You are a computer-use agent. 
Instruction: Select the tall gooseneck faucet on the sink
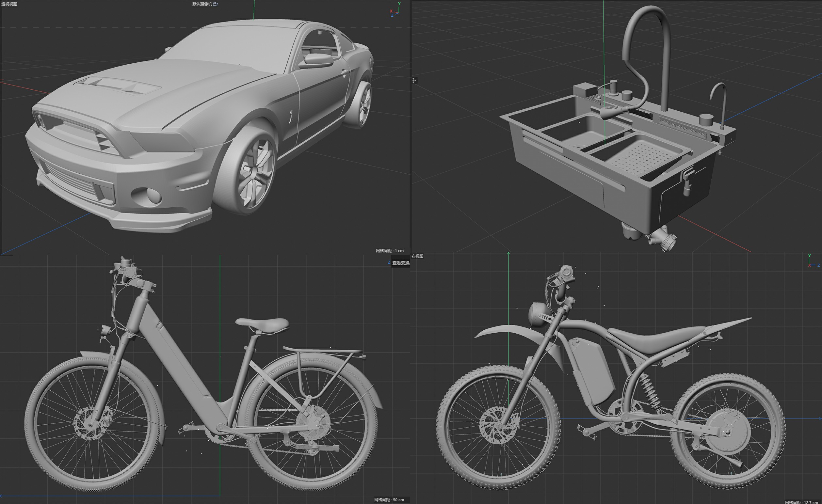point(647,57)
